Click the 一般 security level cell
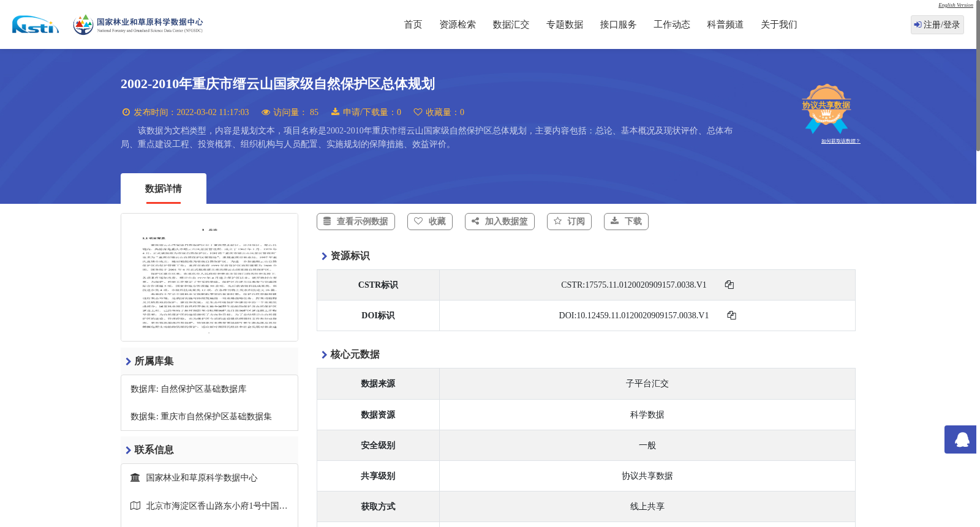 click(647, 445)
